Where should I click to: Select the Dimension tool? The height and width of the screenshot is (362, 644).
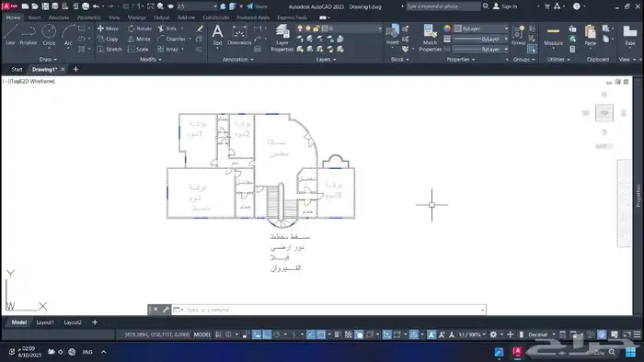[x=239, y=35]
